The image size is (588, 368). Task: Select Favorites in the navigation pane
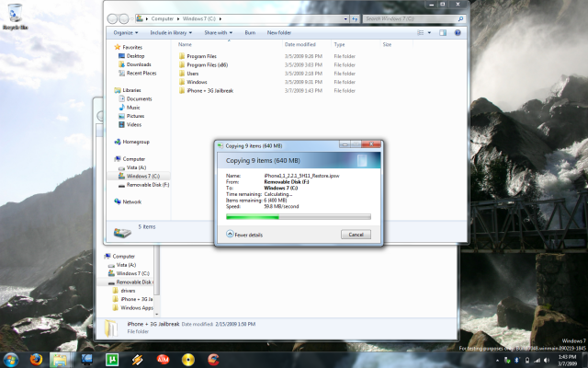tap(129, 47)
